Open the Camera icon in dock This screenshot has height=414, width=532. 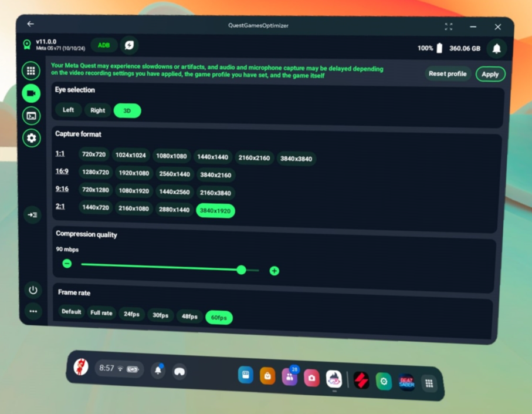312,378
